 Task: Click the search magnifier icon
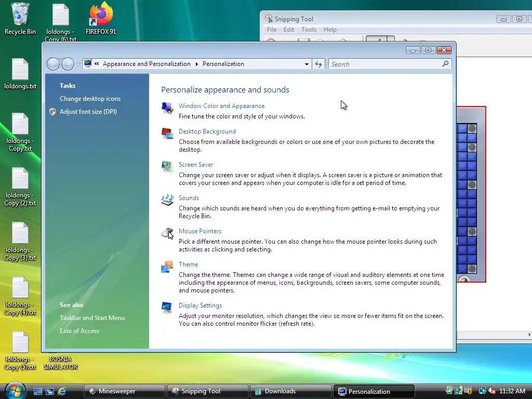click(x=445, y=64)
